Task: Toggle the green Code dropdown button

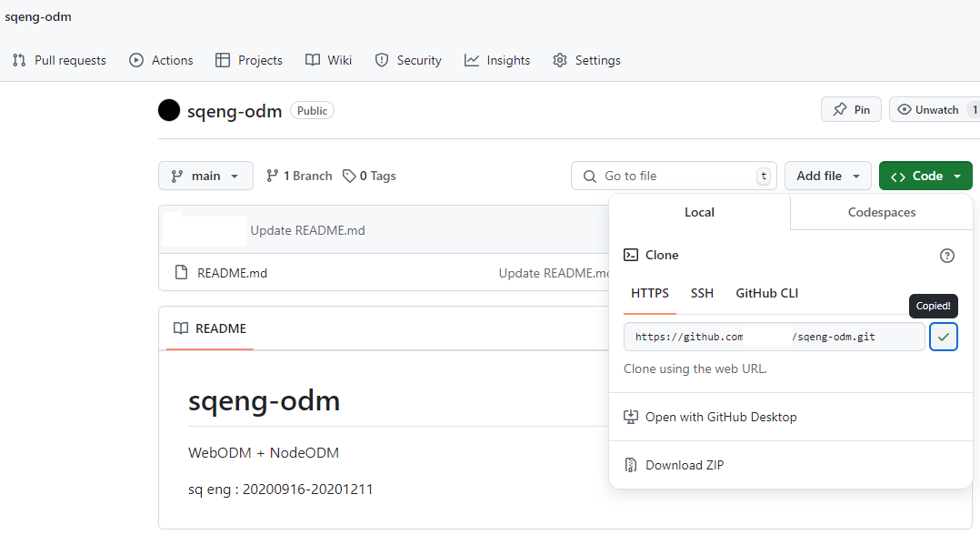Action: 925,176
